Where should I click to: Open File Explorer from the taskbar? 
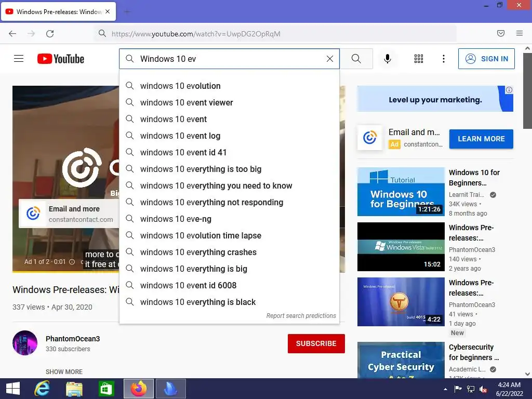pyautogui.click(x=74, y=389)
